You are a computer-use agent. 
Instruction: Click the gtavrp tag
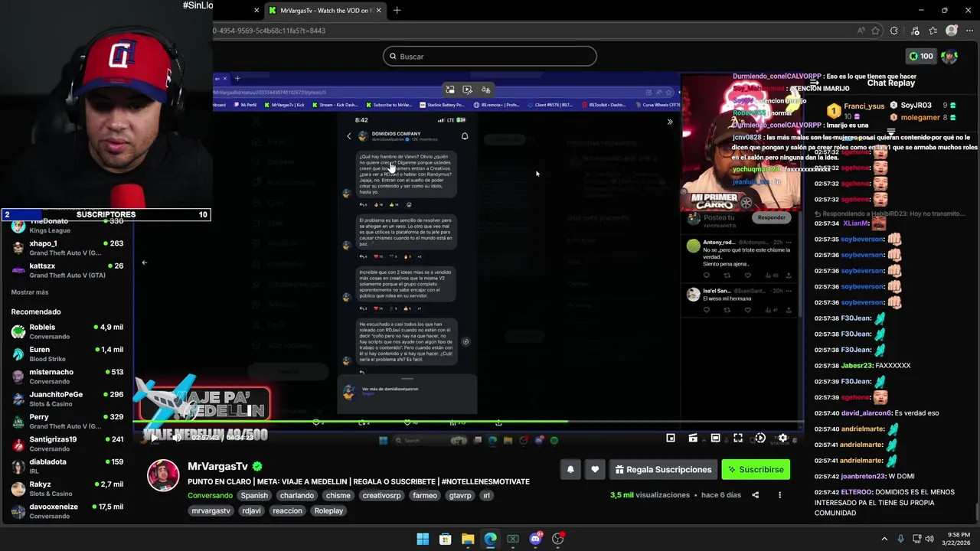click(460, 495)
